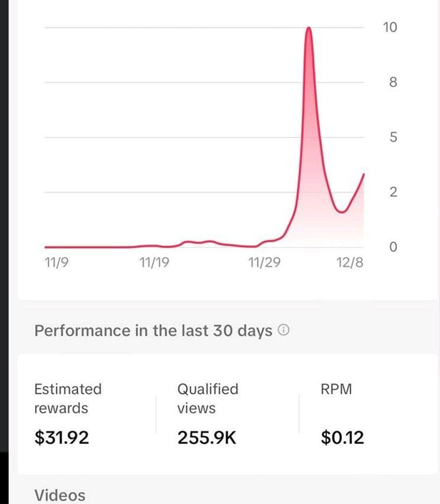Click the 0 value on the vertical axis

pos(393,247)
